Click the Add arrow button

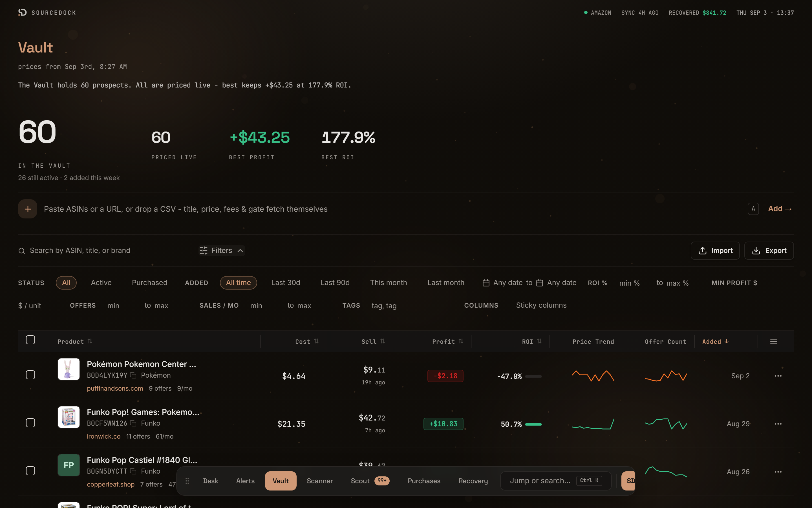(780, 209)
